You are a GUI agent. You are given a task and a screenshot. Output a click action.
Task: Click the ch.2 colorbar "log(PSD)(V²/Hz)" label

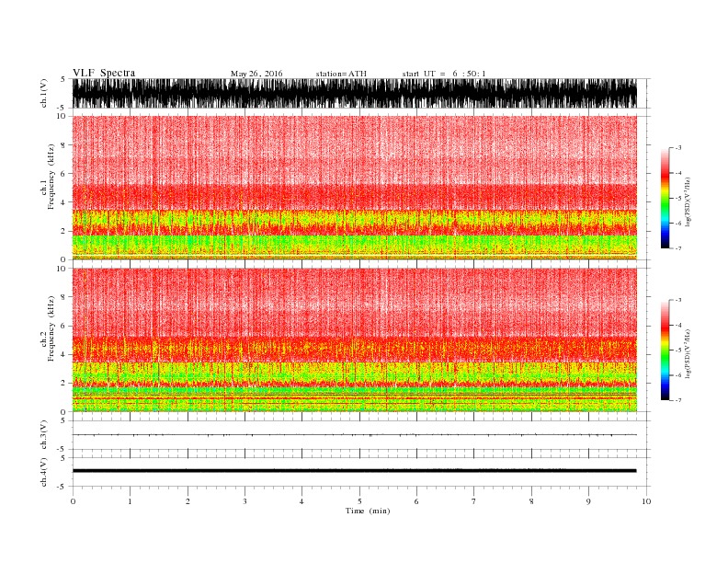tap(688, 353)
